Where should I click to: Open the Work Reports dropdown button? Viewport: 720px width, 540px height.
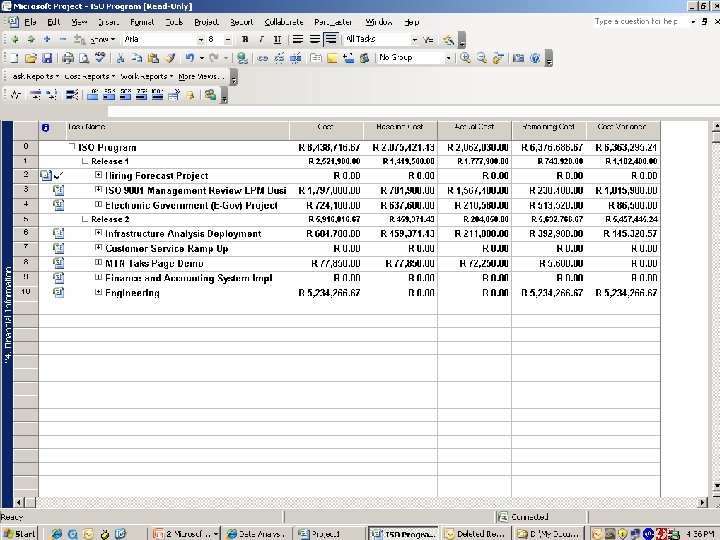point(146,77)
